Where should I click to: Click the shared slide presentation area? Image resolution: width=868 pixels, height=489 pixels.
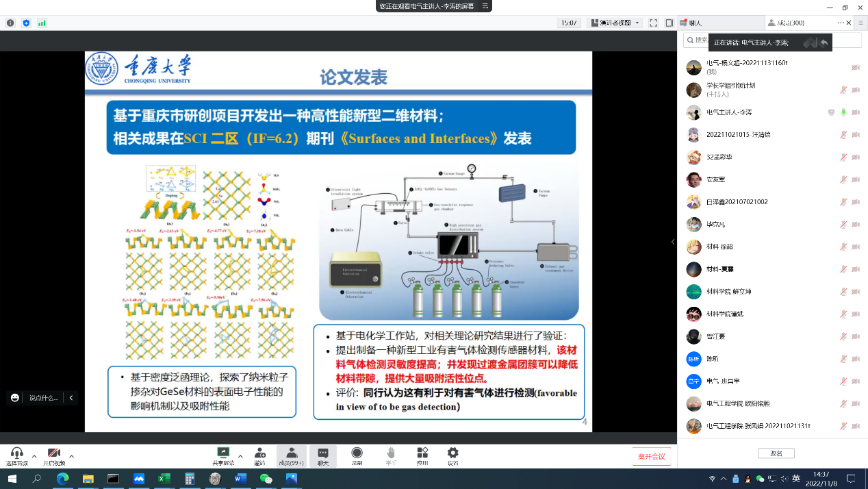[338, 241]
